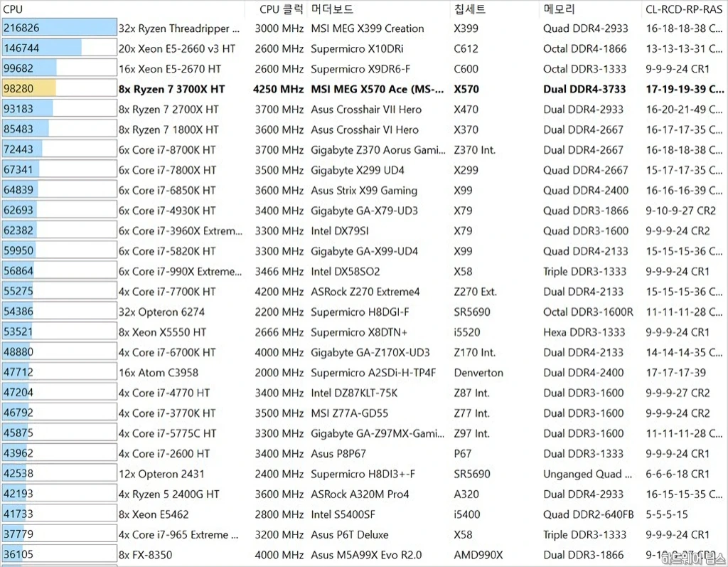Click the 17-17-17-39 timing cell
This screenshot has height=567, width=728.
tap(675, 373)
